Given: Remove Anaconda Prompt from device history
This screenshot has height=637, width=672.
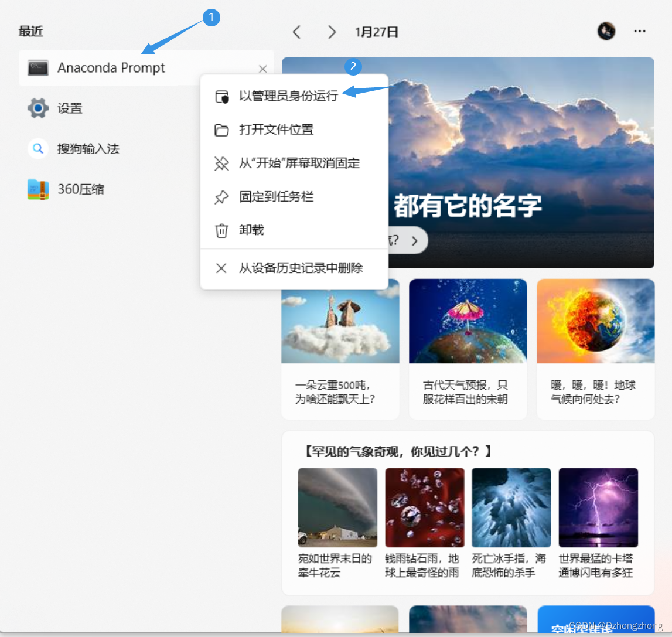Looking at the screenshot, I should pos(301,268).
